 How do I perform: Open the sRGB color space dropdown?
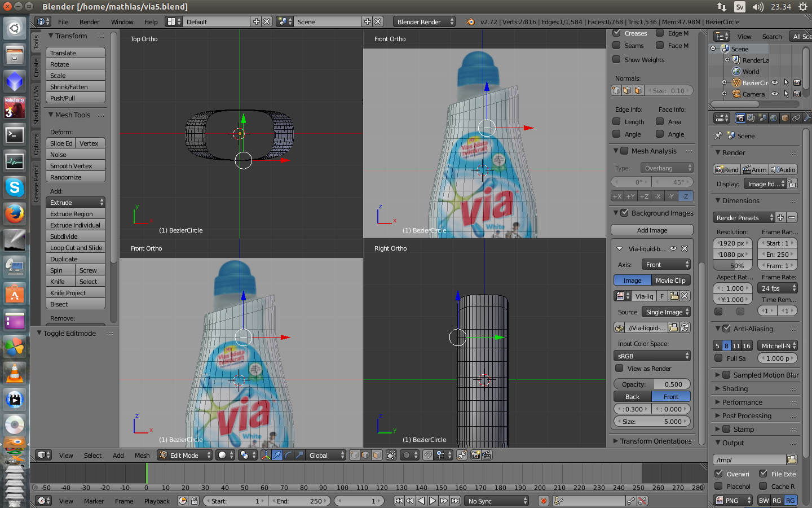click(652, 356)
